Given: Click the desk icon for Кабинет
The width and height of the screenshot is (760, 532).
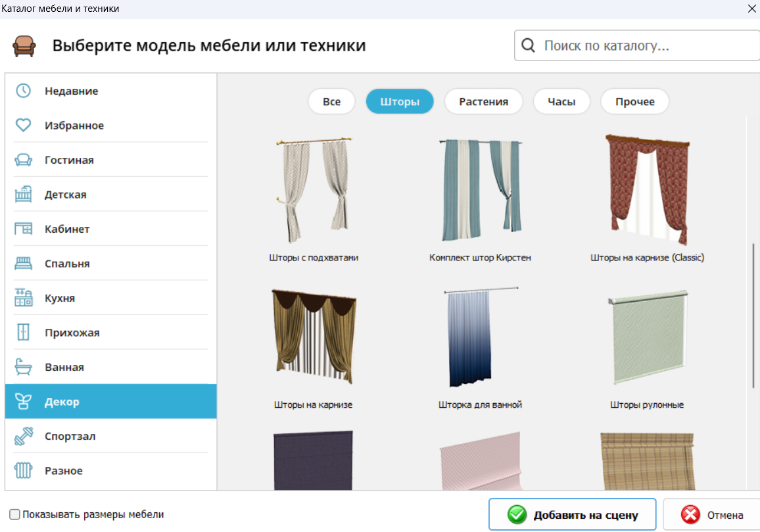Looking at the screenshot, I should [23, 228].
